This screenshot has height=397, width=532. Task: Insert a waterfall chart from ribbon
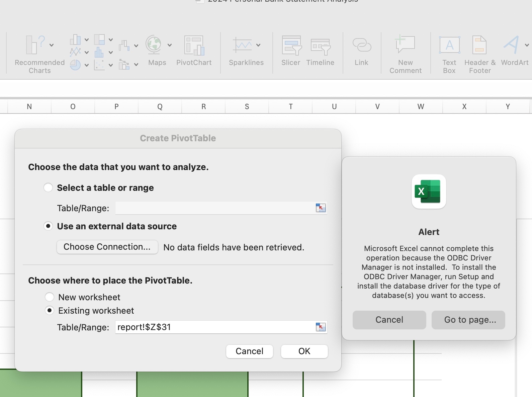click(x=124, y=45)
